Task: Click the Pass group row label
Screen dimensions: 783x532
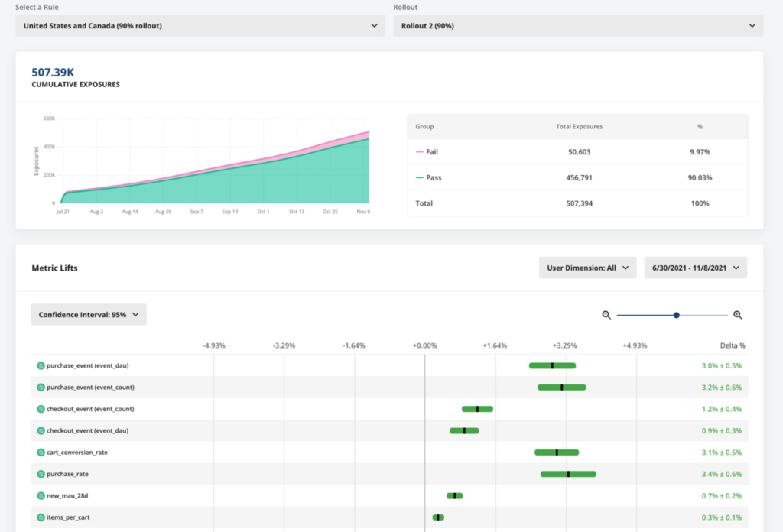Action: coord(434,177)
